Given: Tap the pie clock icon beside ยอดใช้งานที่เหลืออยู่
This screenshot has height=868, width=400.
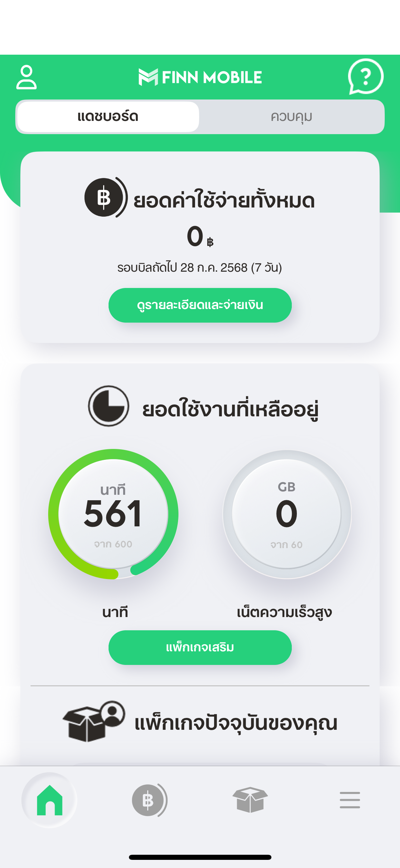Looking at the screenshot, I should click(109, 406).
